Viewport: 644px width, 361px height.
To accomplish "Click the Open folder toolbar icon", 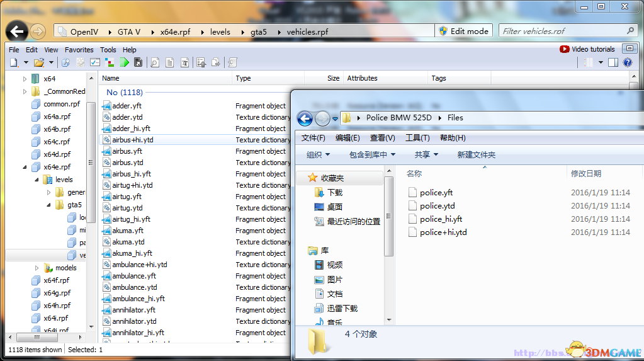I will pos(39,62).
